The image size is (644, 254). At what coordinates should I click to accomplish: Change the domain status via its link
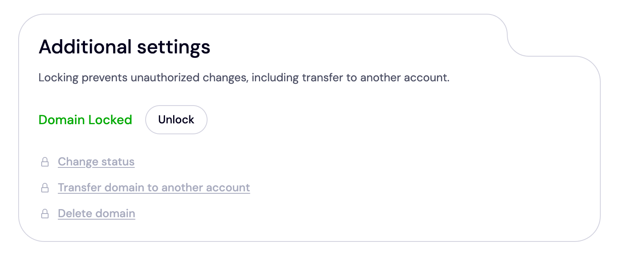96,162
